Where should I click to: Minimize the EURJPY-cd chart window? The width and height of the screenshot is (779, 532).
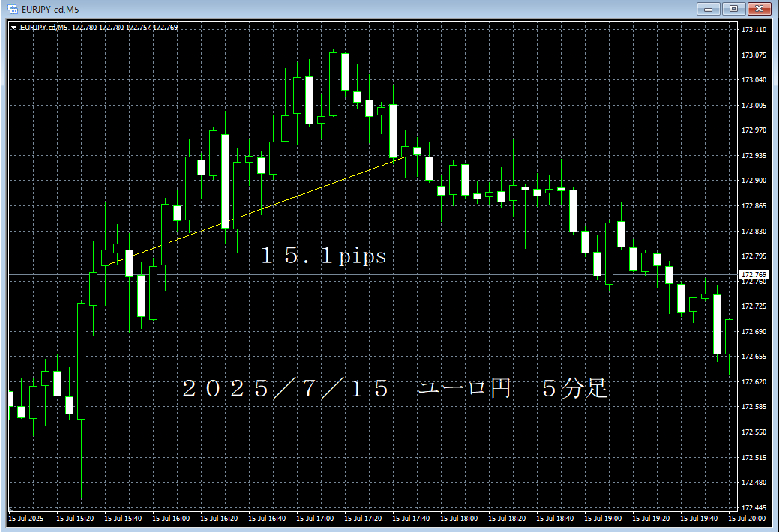pos(708,9)
